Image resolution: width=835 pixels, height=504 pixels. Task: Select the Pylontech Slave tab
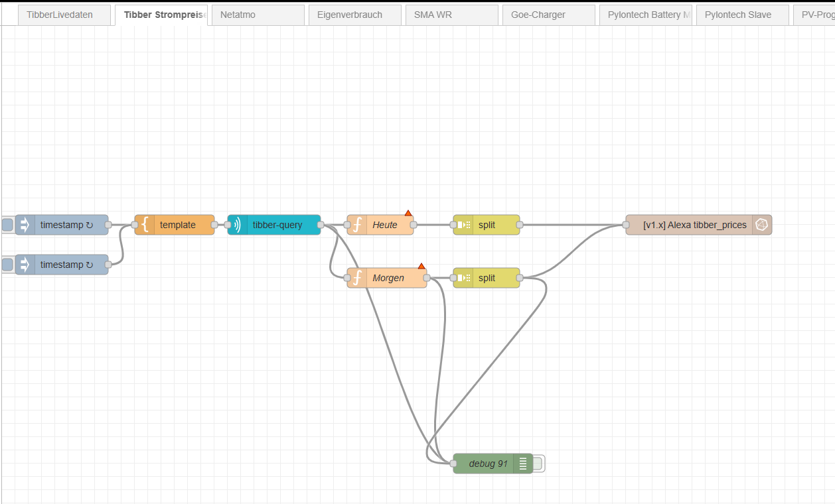(x=742, y=15)
